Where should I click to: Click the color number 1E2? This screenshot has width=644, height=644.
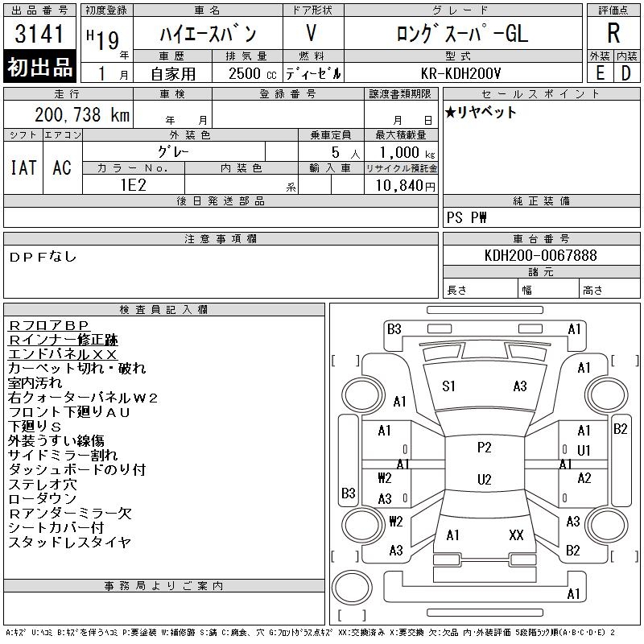tap(134, 185)
